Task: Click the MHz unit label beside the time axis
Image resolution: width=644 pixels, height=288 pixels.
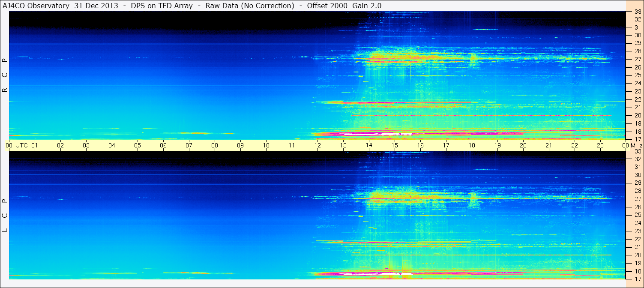Action: point(636,145)
